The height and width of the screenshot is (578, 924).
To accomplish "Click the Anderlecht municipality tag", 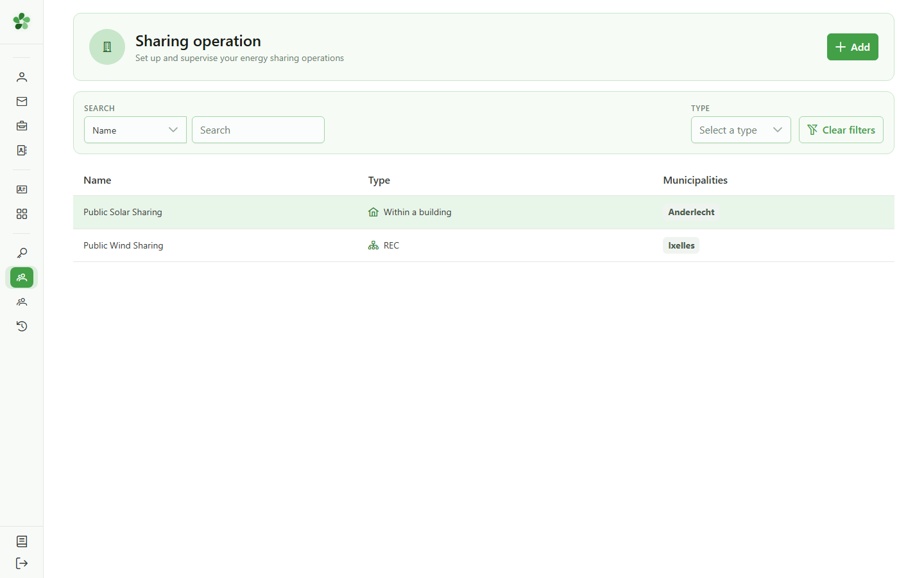I will click(x=691, y=212).
